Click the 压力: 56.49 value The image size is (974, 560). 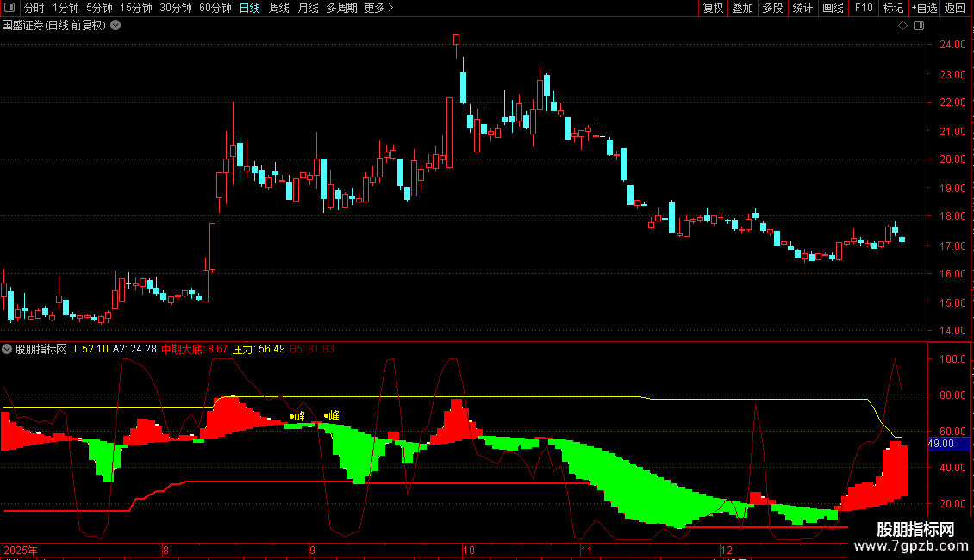click(259, 350)
